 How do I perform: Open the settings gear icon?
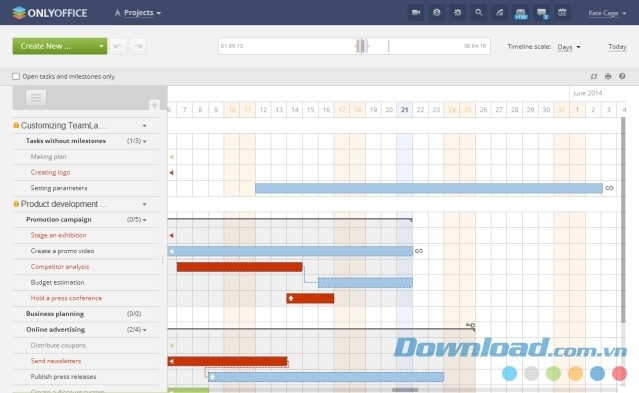coord(458,13)
